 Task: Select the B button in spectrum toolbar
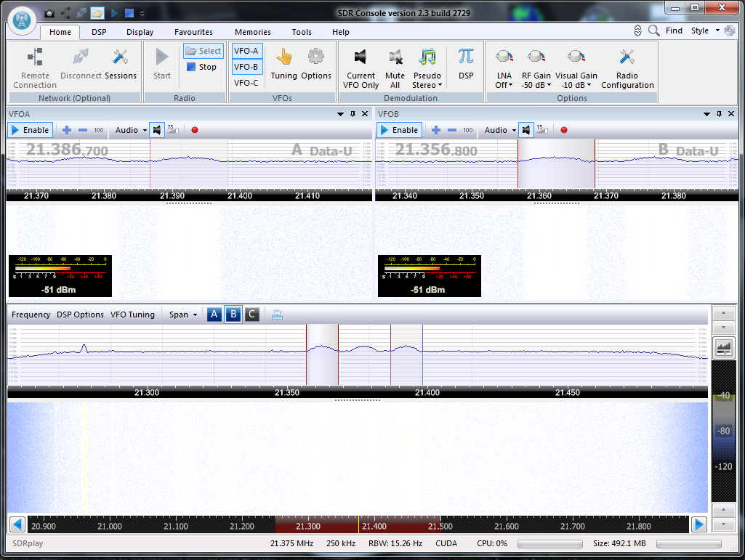[233, 314]
